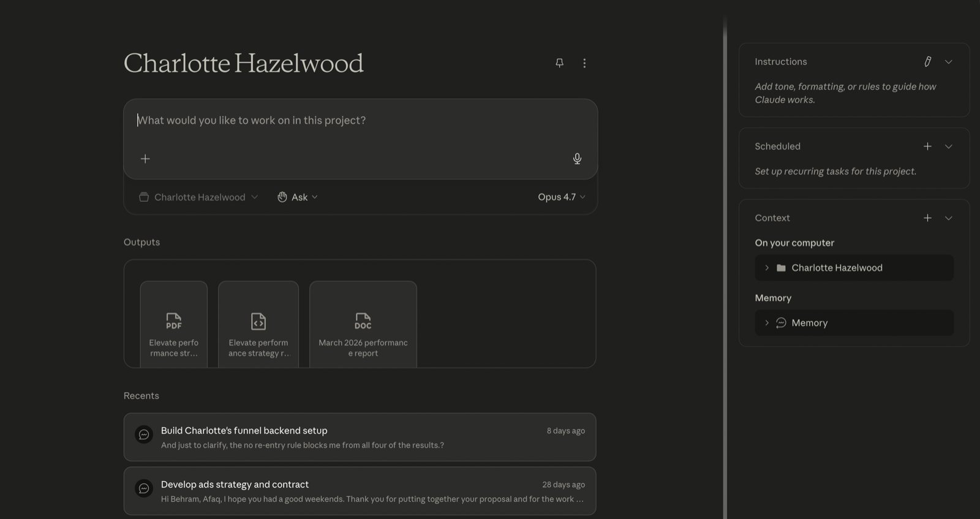Start voice input with the microphone icon

point(577,159)
